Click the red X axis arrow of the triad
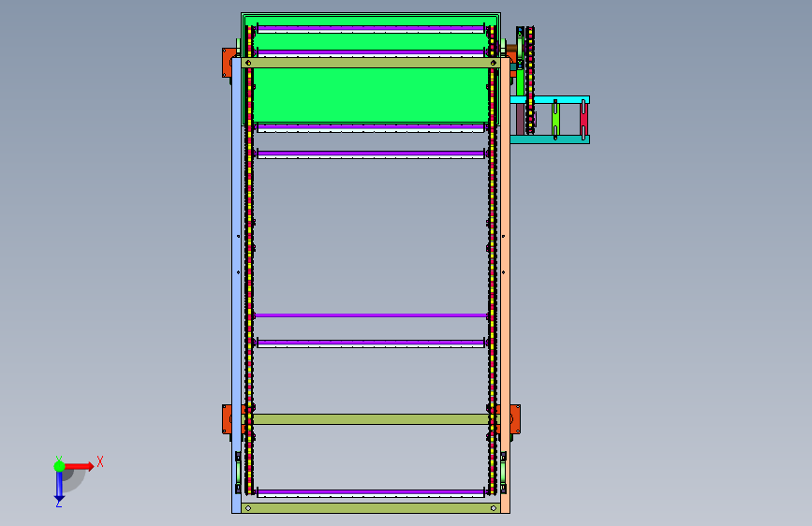The height and width of the screenshot is (526, 812). [80, 466]
